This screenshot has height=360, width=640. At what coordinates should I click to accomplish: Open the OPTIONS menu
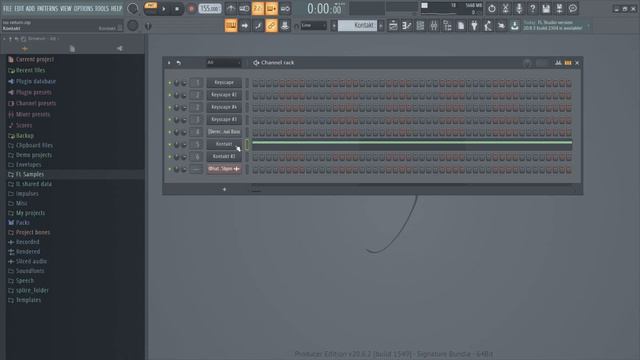coord(84,8)
